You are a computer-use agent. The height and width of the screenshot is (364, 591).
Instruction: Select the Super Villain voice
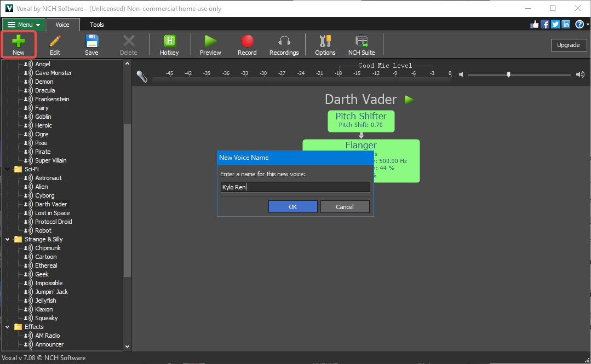pos(50,160)
